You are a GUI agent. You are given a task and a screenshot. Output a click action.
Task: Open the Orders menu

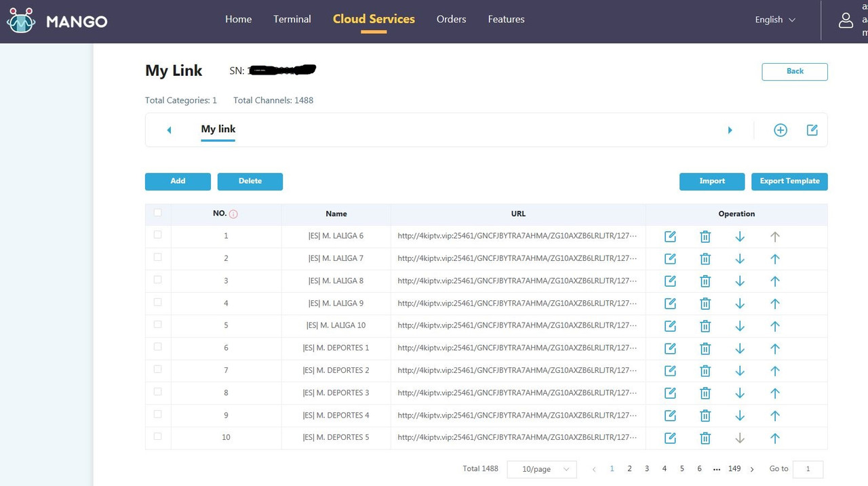tap(452, 19)
